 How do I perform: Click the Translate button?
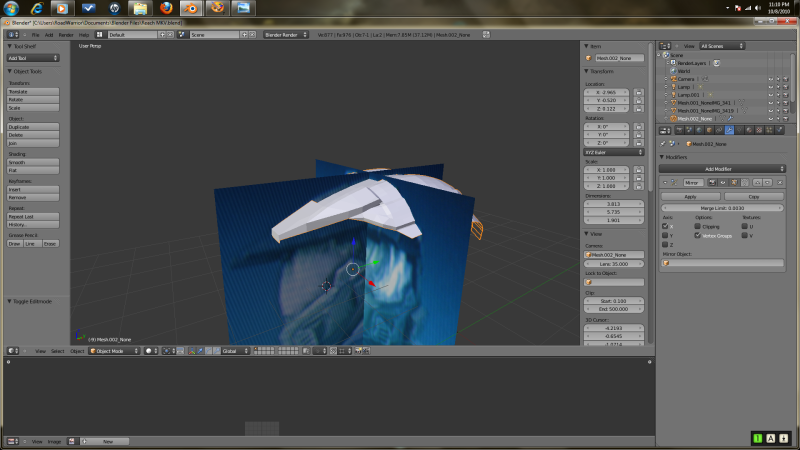[x=33, y=92]
